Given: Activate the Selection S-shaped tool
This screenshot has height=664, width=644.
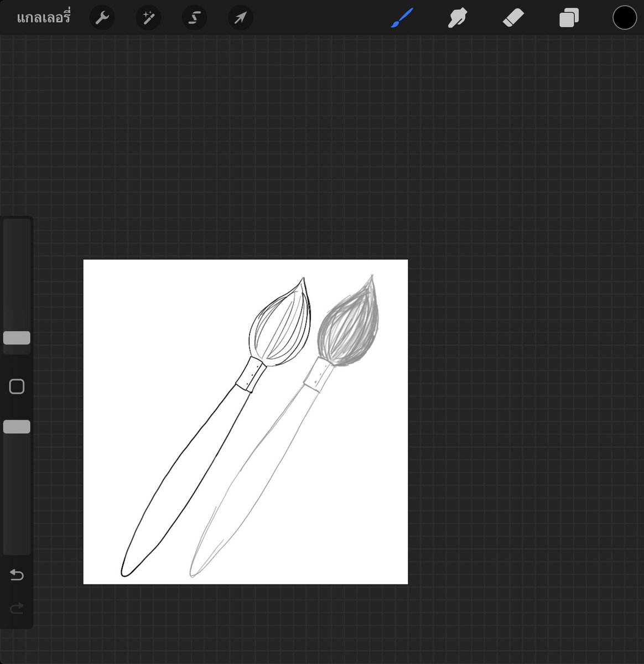Looking at the screenshot, I should [194, 18].
